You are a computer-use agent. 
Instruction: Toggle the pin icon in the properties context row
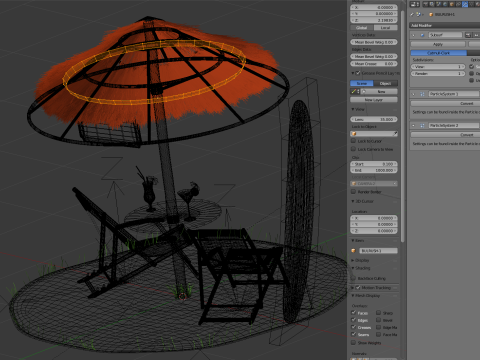412,14
